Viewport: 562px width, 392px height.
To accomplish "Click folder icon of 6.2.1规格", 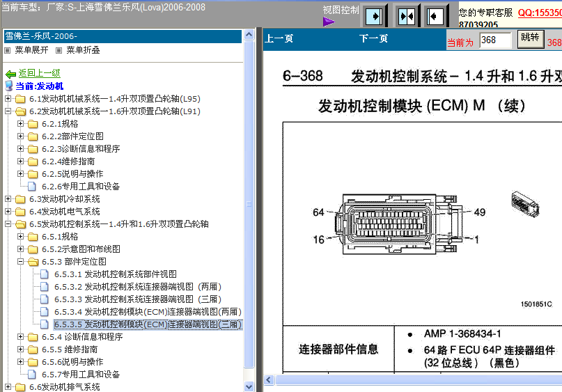I will click(x=33, y=124).
